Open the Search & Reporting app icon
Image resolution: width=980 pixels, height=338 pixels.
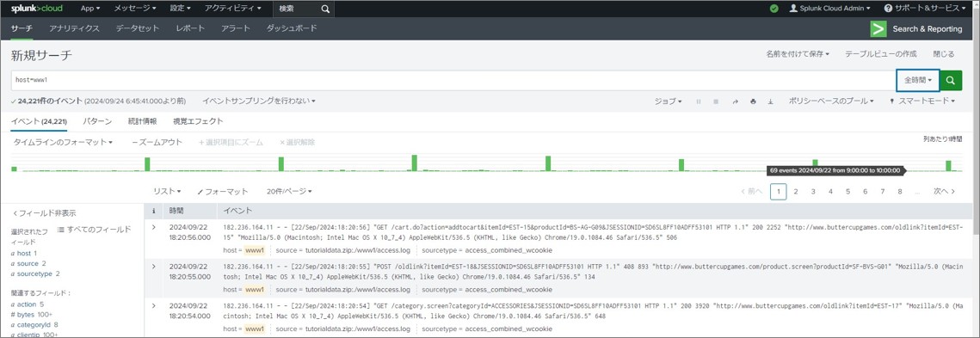click(878, 28)
